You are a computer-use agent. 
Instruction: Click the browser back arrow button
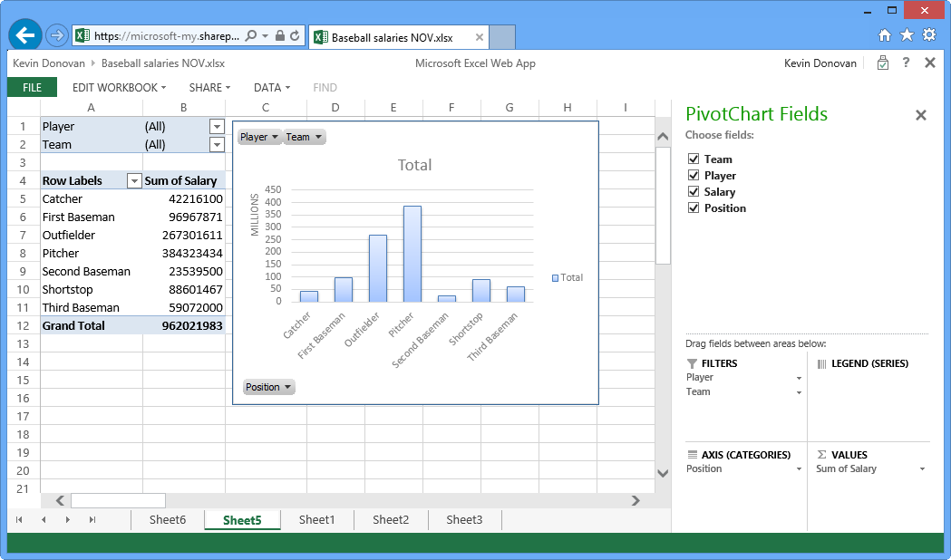(25, 35)
